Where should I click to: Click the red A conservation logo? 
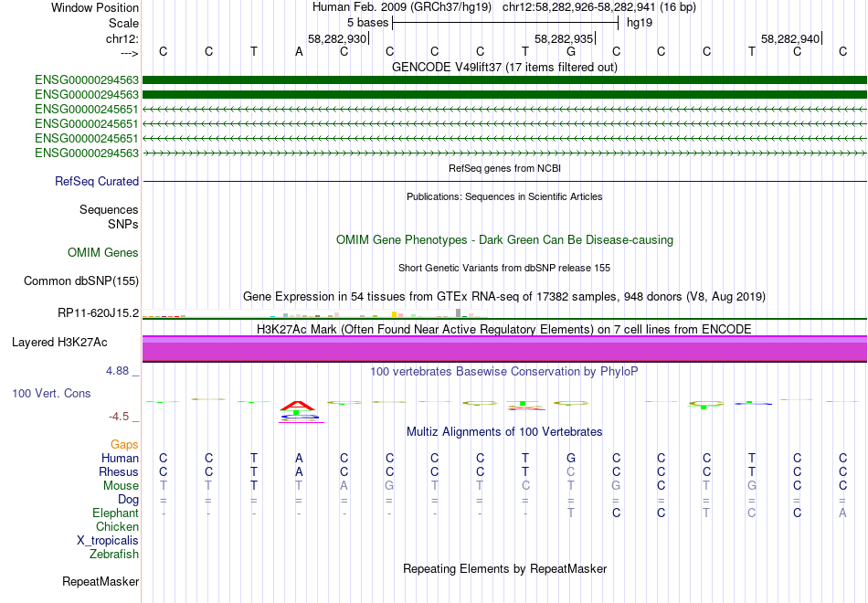click(298, 406)
